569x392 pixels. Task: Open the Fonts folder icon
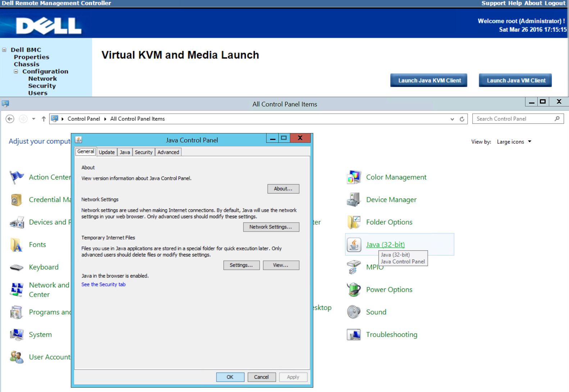coord(17,245)
